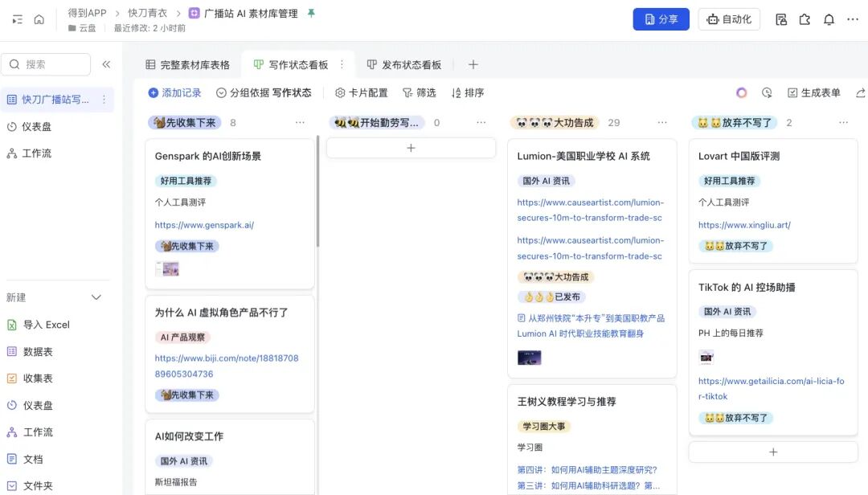Collapse the left sidebar with double chevron
The height and width of the screenshot is (495, 868).
[106, 64]
